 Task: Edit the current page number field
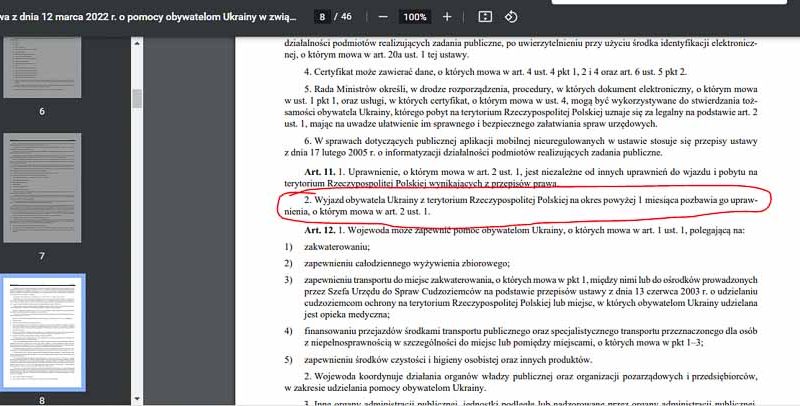tap(322, 17)
